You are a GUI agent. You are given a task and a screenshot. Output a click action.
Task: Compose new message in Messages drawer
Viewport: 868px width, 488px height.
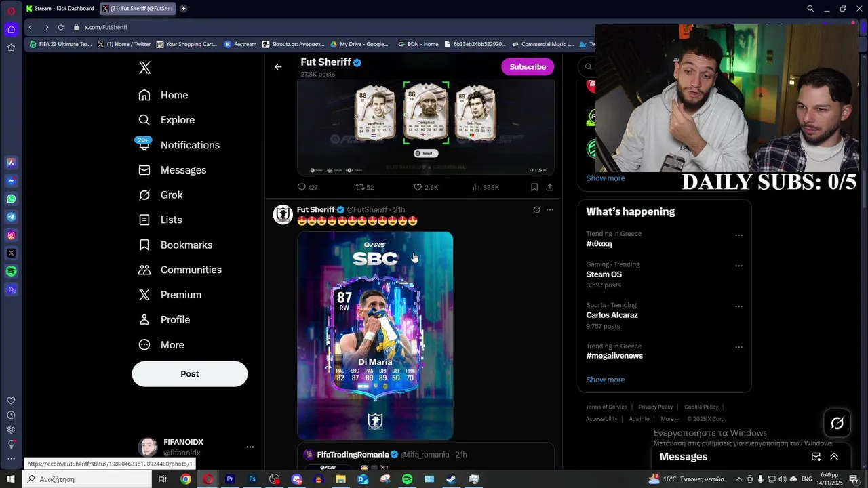click(816, 457)
